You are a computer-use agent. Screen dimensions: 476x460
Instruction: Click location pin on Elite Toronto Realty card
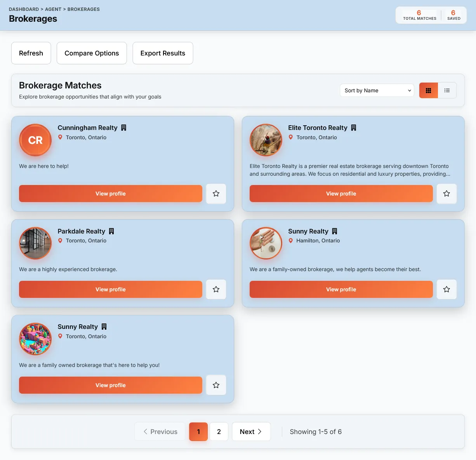point(291,137)
